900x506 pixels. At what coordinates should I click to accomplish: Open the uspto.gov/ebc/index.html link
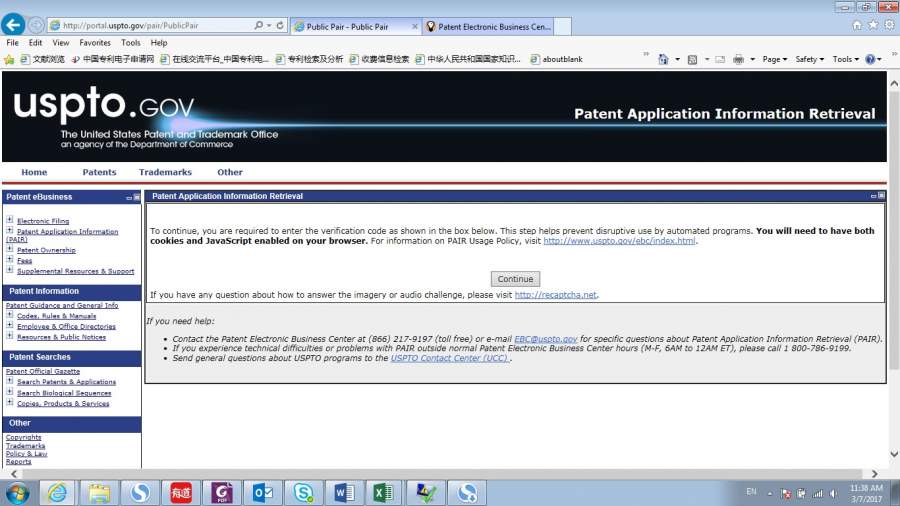click(x=619, y=241)
